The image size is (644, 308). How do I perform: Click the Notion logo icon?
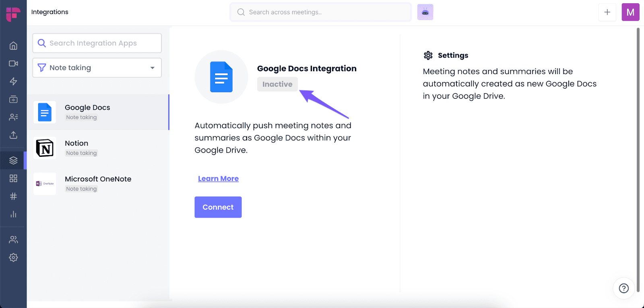pyautogui.click(x=45, y=148)
